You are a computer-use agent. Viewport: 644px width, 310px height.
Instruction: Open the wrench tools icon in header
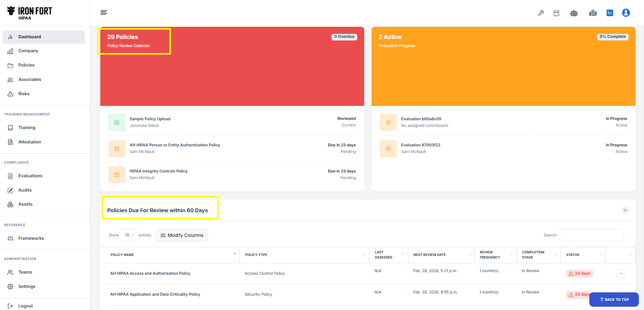(x=541, y=13)
